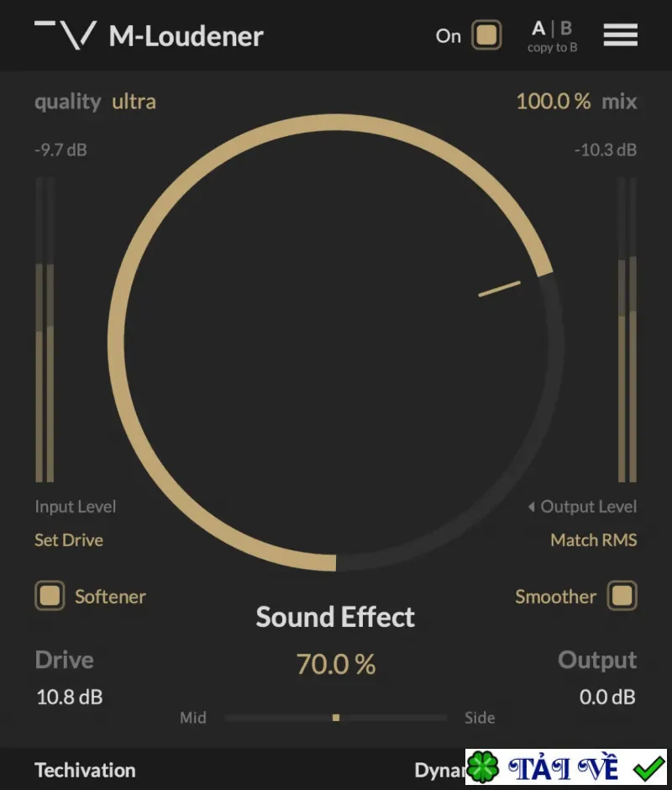Viewport: 672px width, 790px height.
Task: Click Match RMS
Action: (593, 540)
